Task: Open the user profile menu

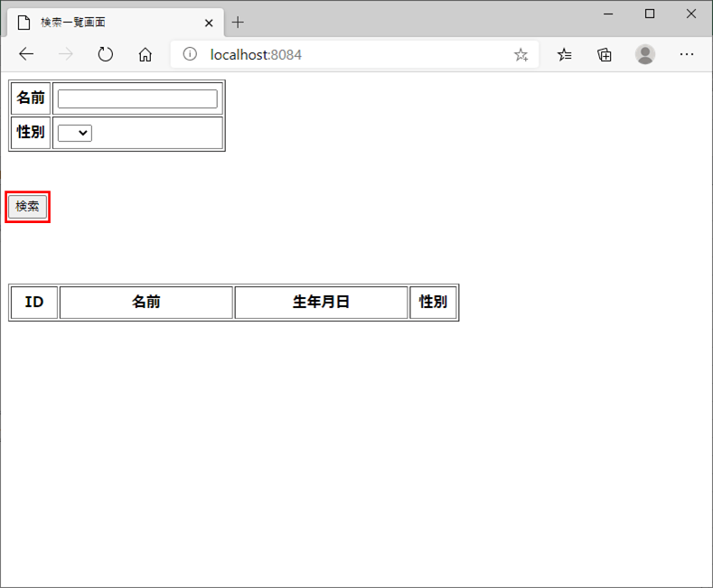Action: (x=645, y=54)
